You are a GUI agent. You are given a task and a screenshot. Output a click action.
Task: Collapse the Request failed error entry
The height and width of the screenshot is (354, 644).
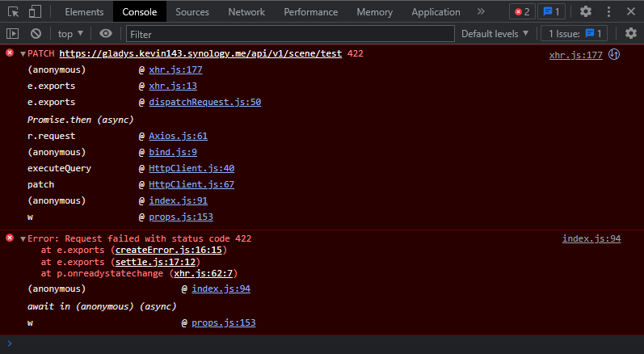(23, 239)
